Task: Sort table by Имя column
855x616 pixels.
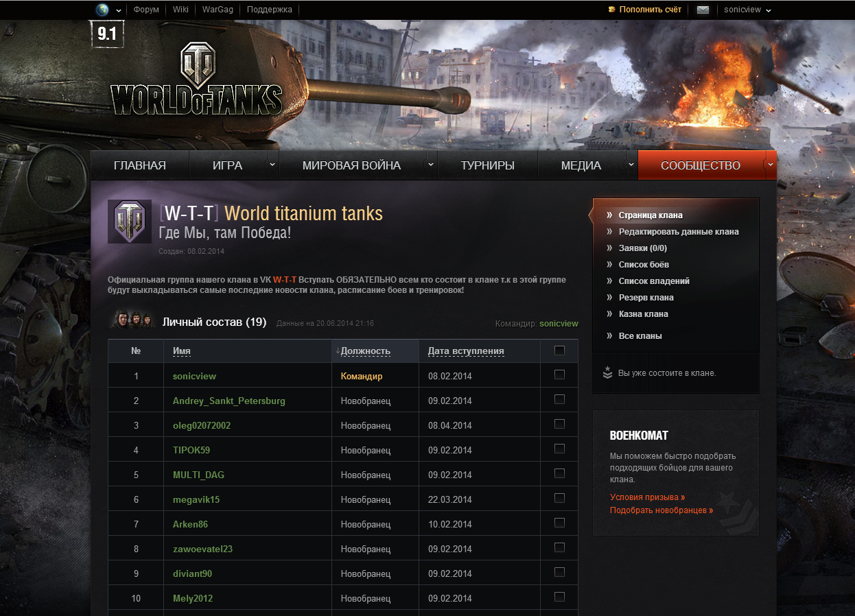Action: click(x=182, y=351)
